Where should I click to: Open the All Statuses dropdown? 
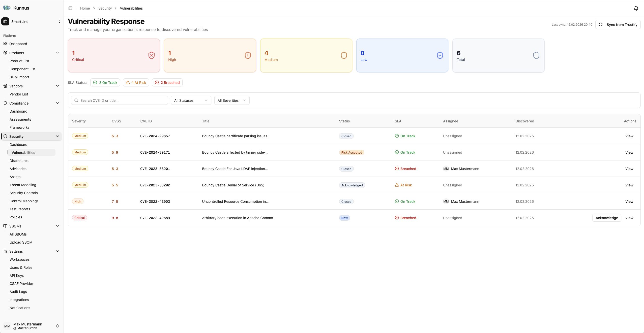191,101
